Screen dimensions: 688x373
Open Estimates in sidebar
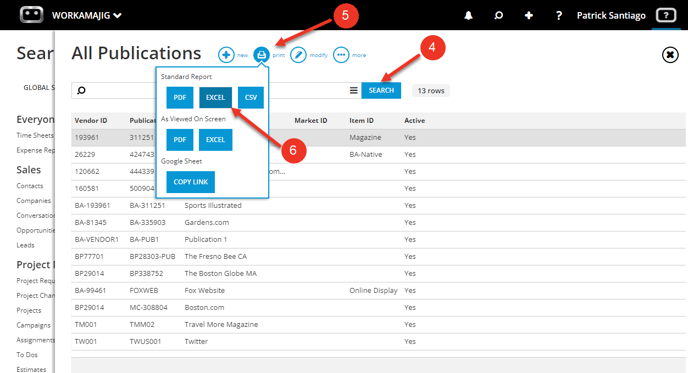pyautogui.click(x=31, y=369)
